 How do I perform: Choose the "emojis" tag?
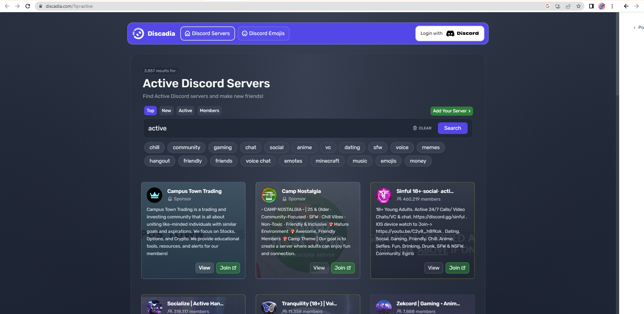tap(388, 161)
